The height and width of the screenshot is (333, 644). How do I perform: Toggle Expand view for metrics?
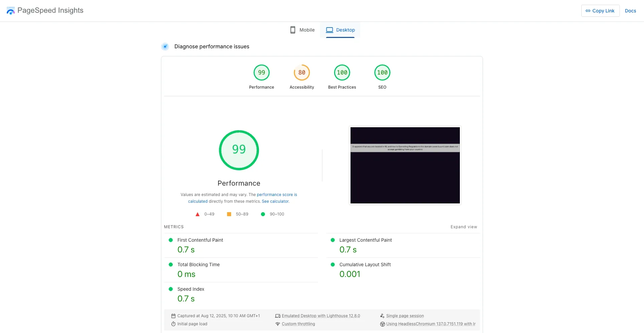click(464, 227)
